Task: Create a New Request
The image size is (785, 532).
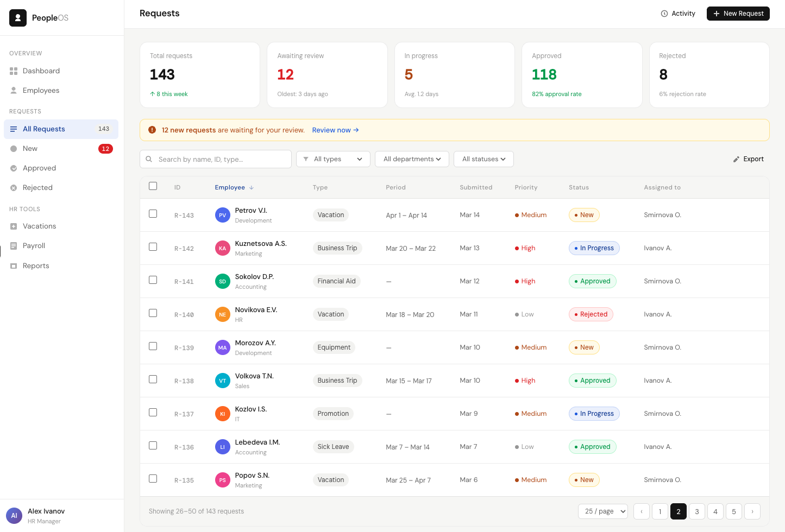Action: point(738,14)
